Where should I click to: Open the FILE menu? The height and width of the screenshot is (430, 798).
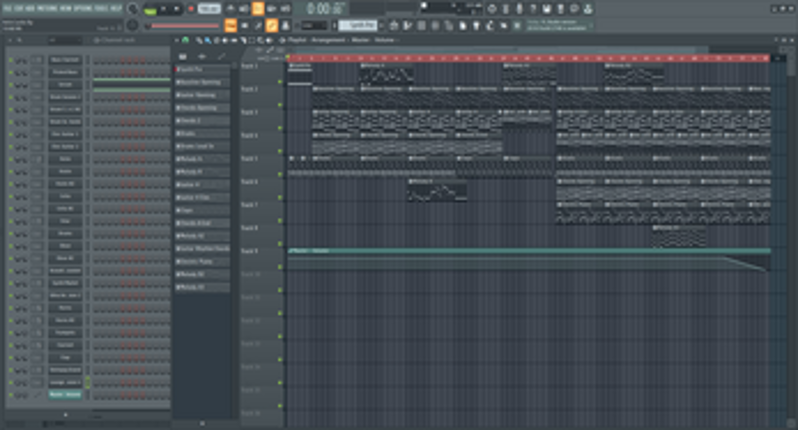tap(7, 9)
